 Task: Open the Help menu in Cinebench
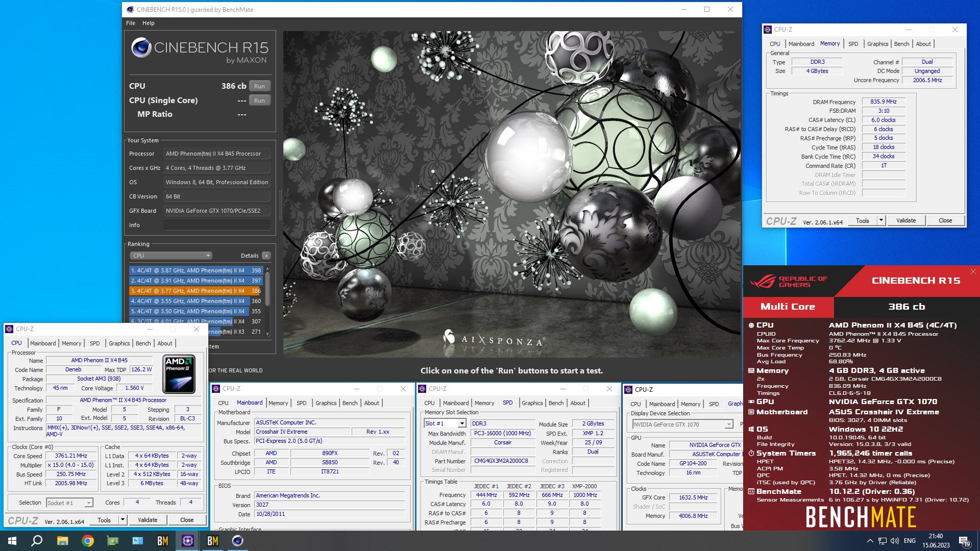(149, 23)
